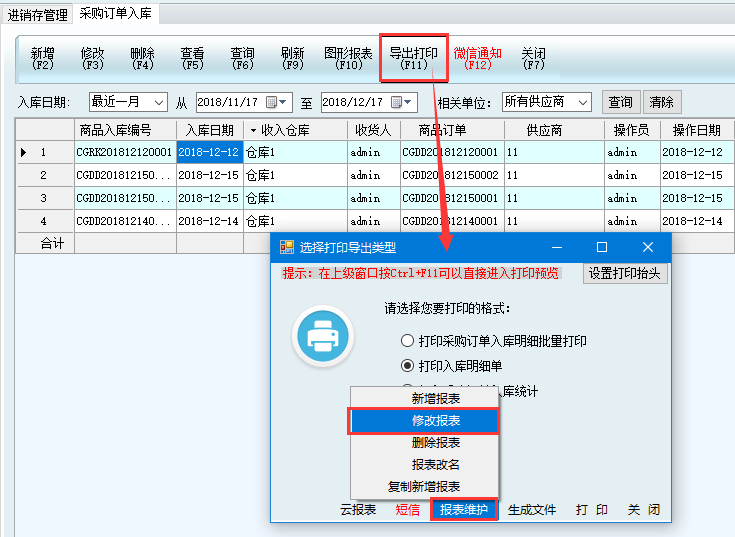Image resolution: width=735 pixels, height=537 pixels.
Task: Click the 新增 (F2) toolbar button
Action: click(43, 58)
